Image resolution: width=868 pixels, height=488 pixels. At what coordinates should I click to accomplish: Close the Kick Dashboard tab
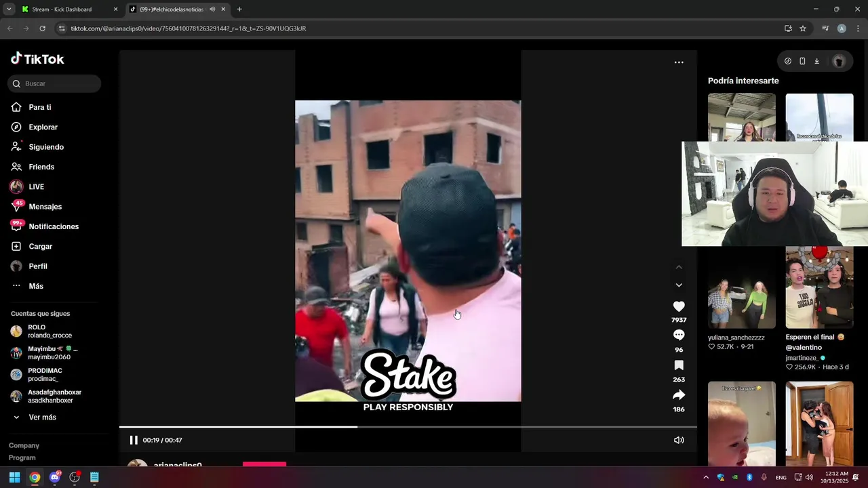pos(115,9)
